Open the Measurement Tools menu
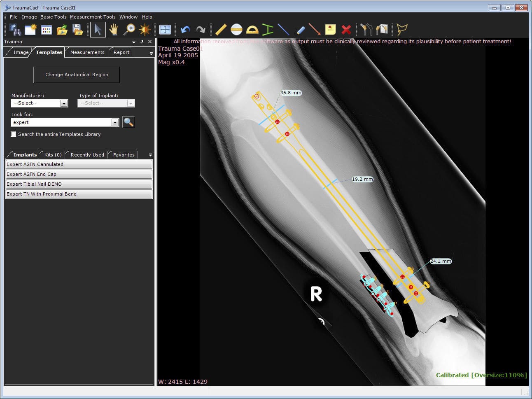 [93, 17]
